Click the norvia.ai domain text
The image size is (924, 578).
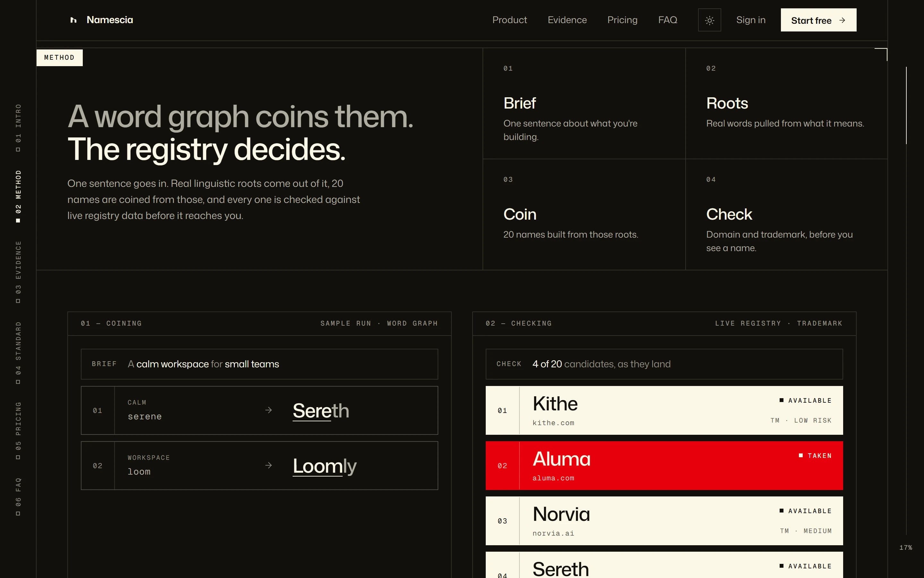pyautogui.click(x=553, y=533)
